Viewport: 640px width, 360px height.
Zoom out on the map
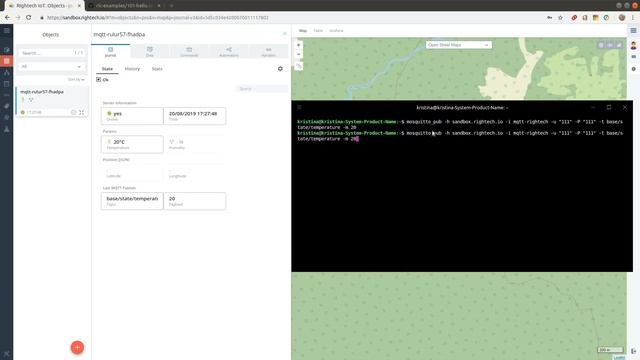tap(299, 54)
